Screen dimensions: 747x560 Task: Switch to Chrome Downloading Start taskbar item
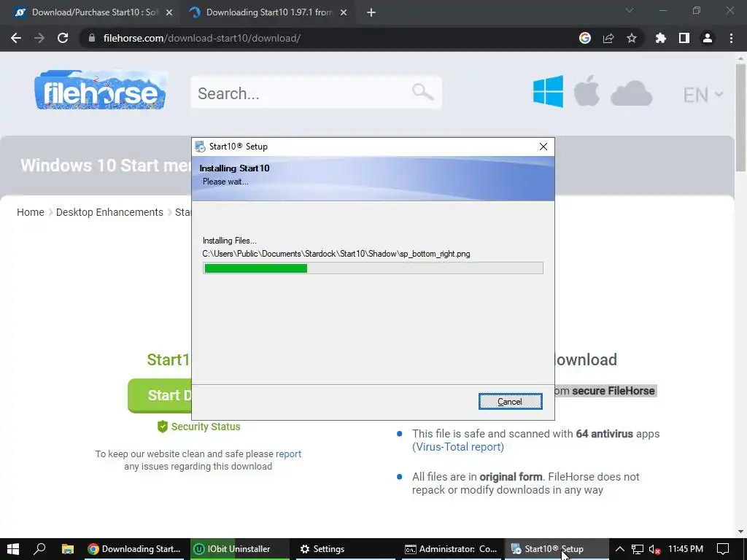(x=135, y=549)
